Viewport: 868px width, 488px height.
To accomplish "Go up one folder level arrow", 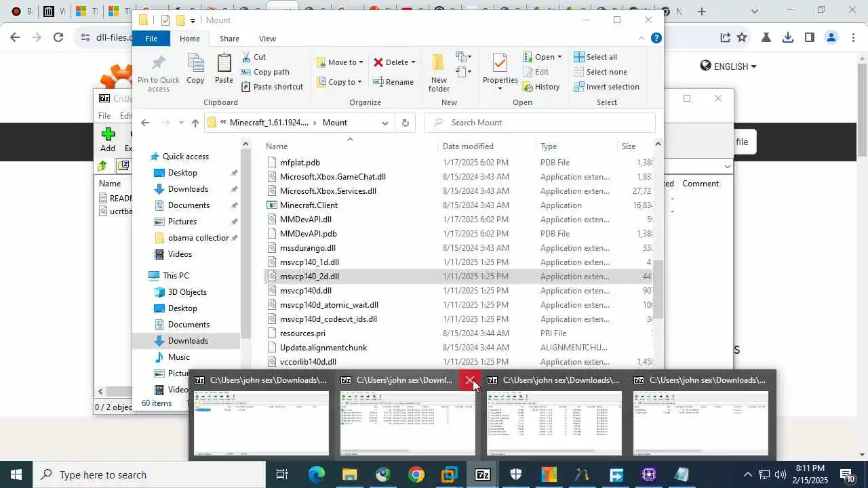I will point(195,123).
